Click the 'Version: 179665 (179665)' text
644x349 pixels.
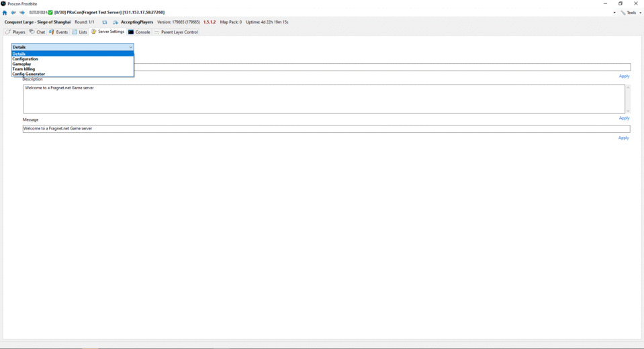179,22
